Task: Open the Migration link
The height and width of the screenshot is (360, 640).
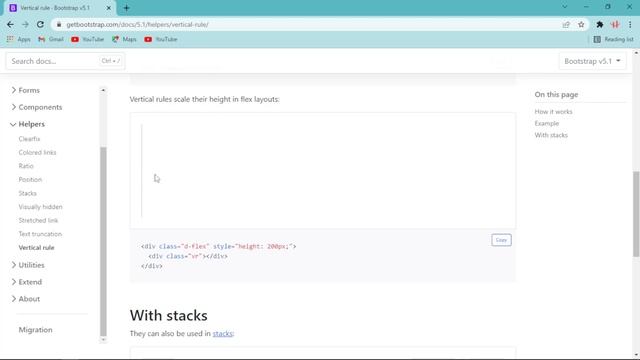Action: click(x=36, y=330)
